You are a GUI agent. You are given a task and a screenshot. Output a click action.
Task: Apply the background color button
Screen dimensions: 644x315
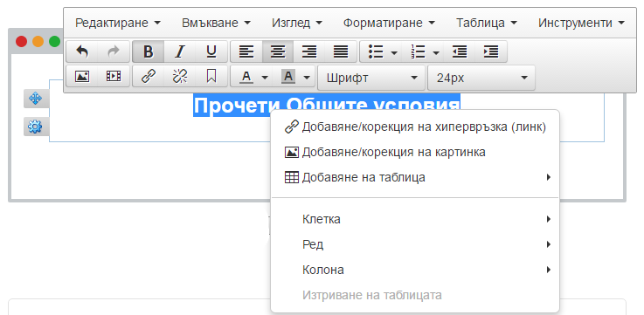pos(288,76)
